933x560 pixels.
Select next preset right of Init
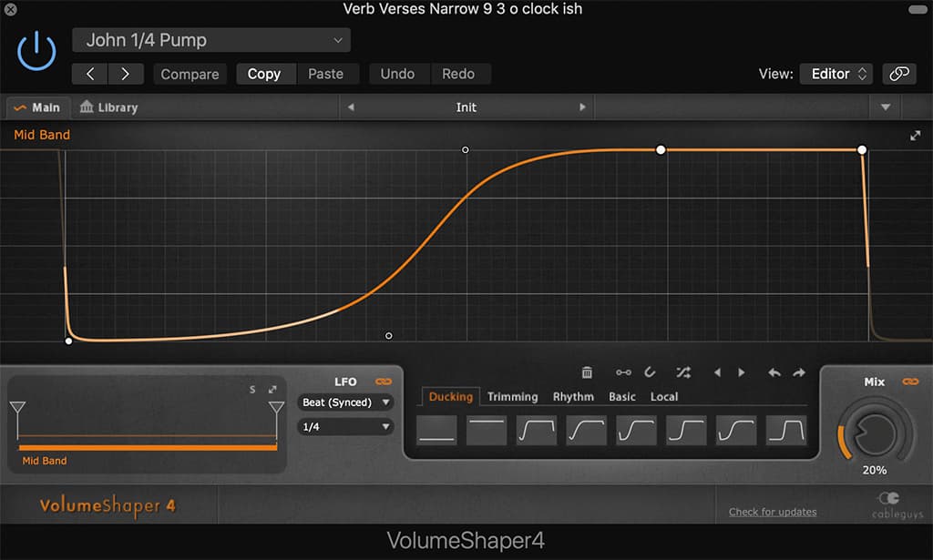(x=582, y=107)
